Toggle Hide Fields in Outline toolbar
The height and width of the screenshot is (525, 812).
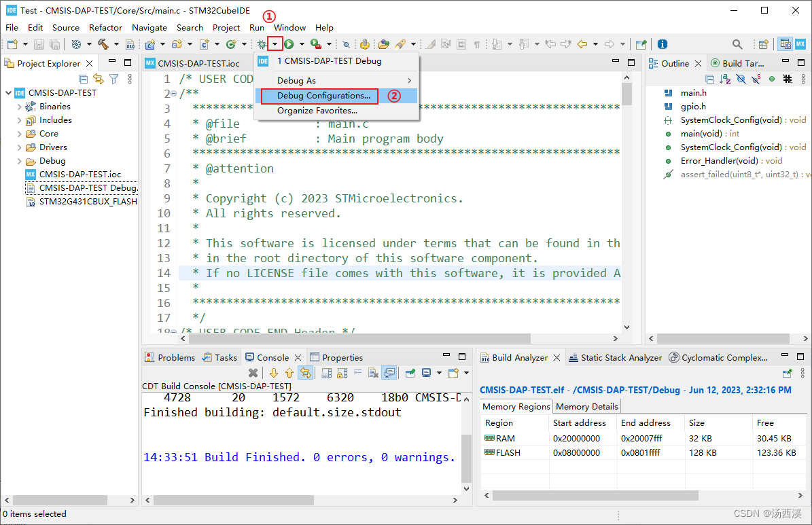(x=741, y=79)
